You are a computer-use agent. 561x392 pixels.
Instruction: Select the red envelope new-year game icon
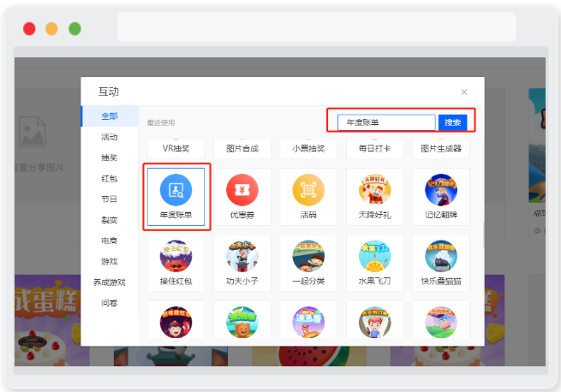coord(176,322)
